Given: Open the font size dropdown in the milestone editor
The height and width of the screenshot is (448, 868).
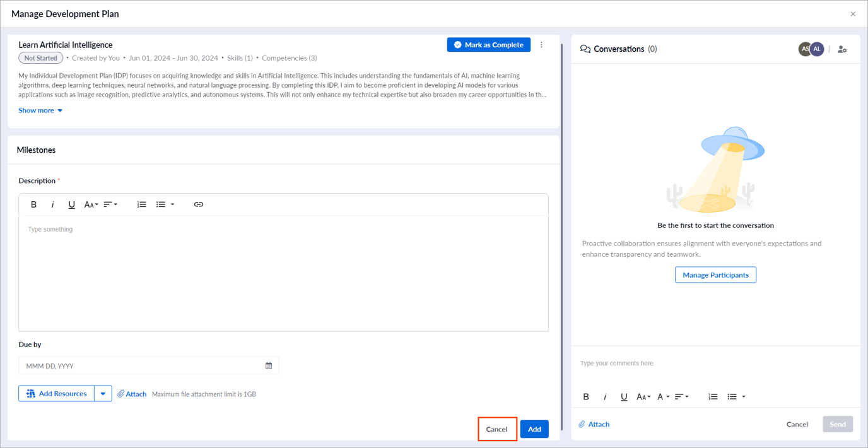Looking at the screenshot, I should click(91, 204).
